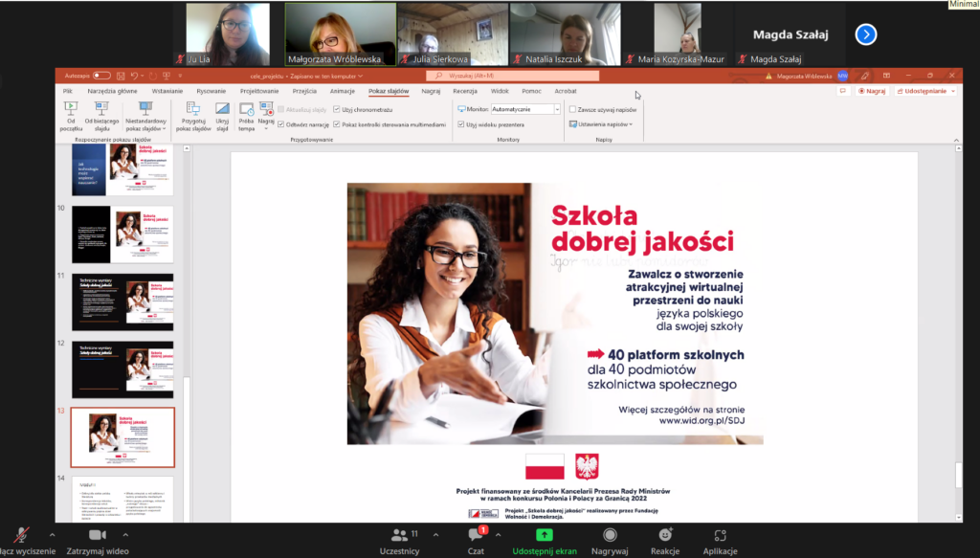
Task: Toggle the Autozapis switch
Action: point(101,76)
